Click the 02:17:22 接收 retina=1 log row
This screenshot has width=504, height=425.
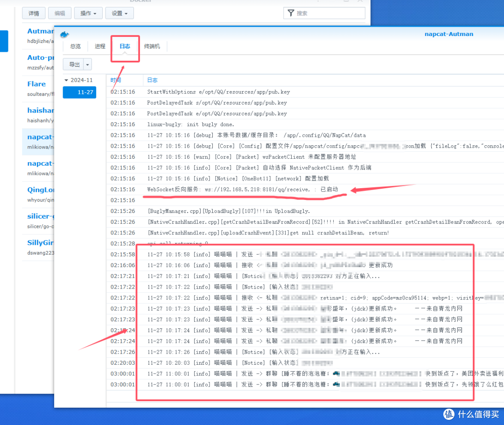coord(305,298)
